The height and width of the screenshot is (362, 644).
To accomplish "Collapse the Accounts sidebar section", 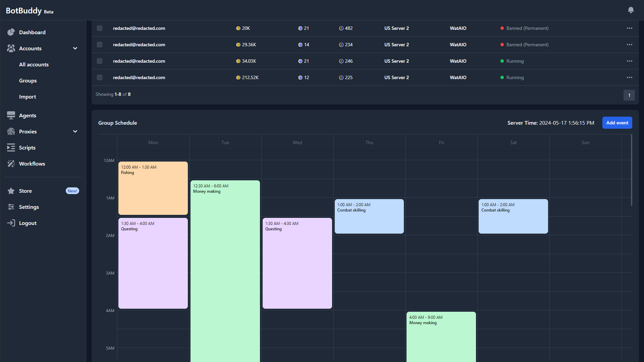I will pos(75,48).
